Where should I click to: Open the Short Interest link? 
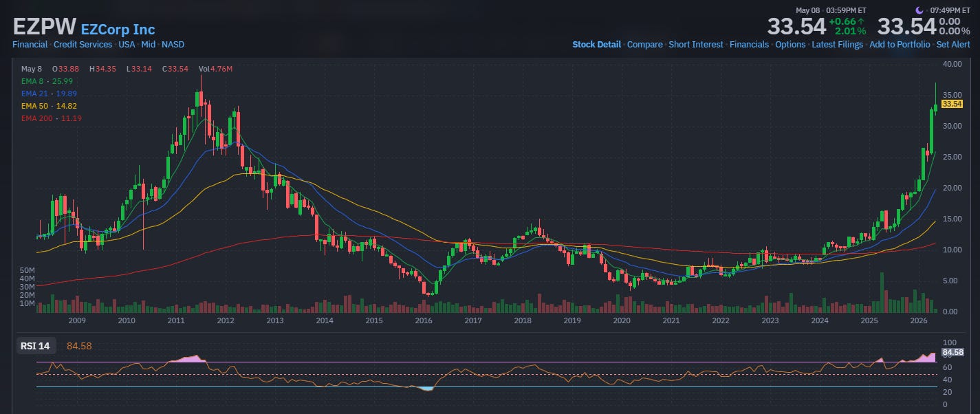click(696, 44)
